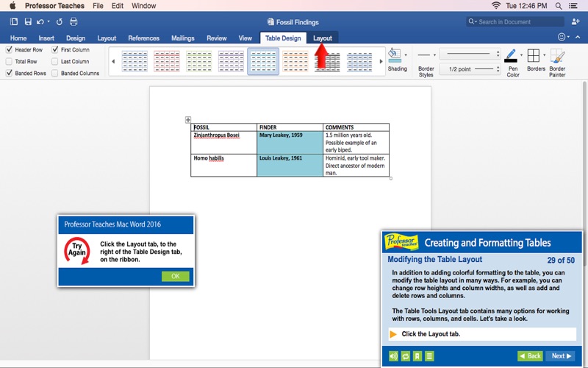588x368 pixels.
Task: Click the Search in Document field
Action: (515, 22)
